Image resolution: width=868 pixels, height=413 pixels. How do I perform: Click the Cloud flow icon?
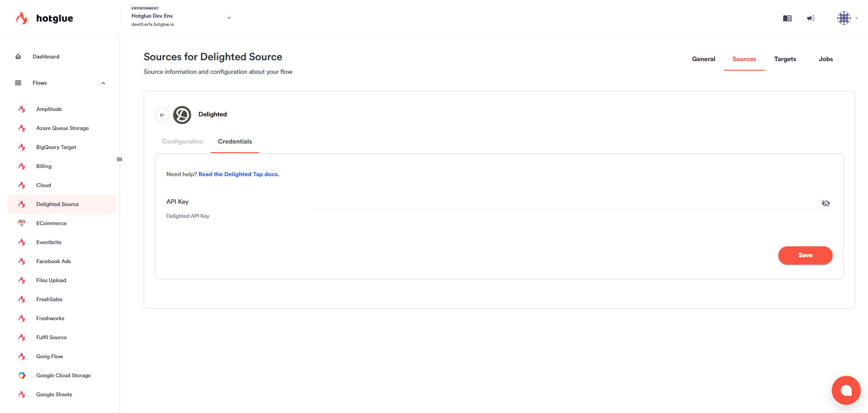pos(22,185)
